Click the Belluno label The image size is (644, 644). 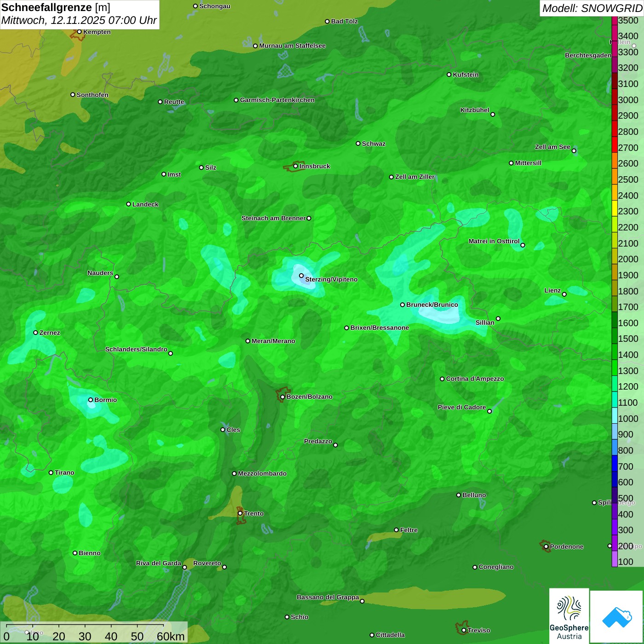[x=474, y=495]
